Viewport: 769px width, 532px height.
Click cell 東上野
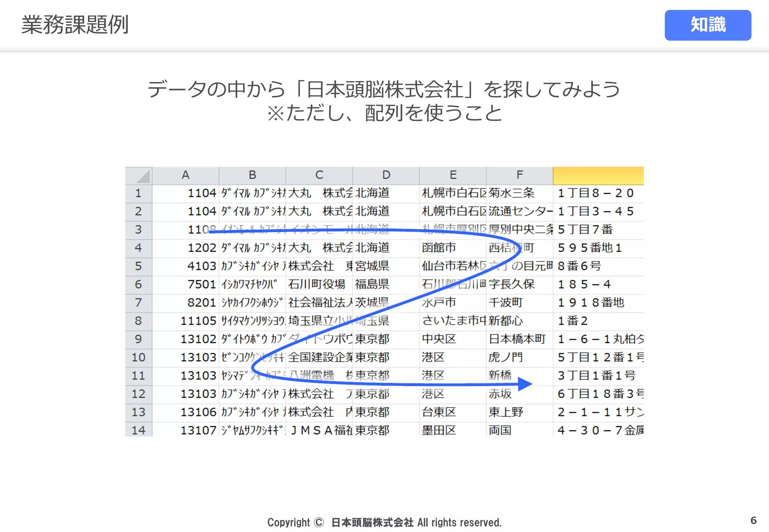(x=520, y=413)
